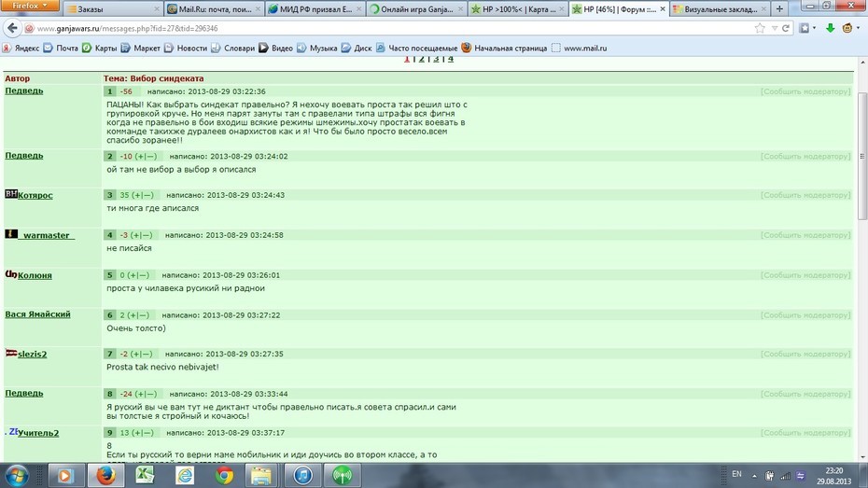Screen dimensions: 868x488
Task: Vote plus/minus on post 9 rated 13
Action: (x=143, y=433)
